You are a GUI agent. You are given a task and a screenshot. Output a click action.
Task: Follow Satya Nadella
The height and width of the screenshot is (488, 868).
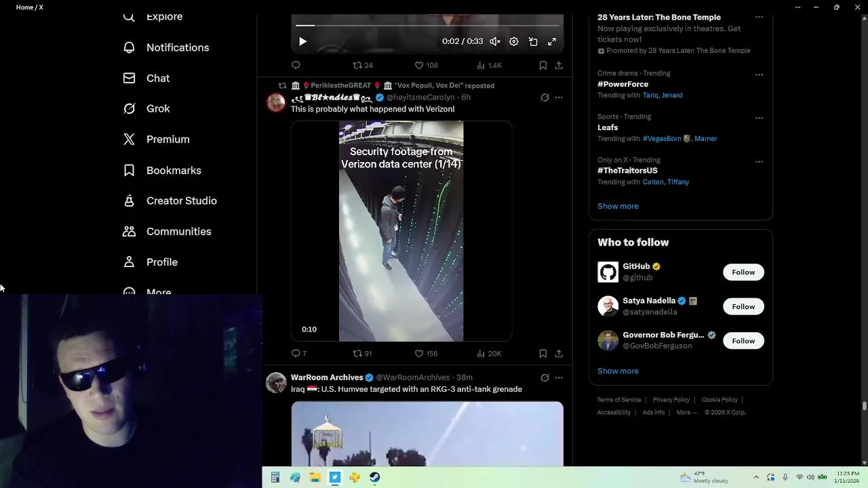(743, 306)
